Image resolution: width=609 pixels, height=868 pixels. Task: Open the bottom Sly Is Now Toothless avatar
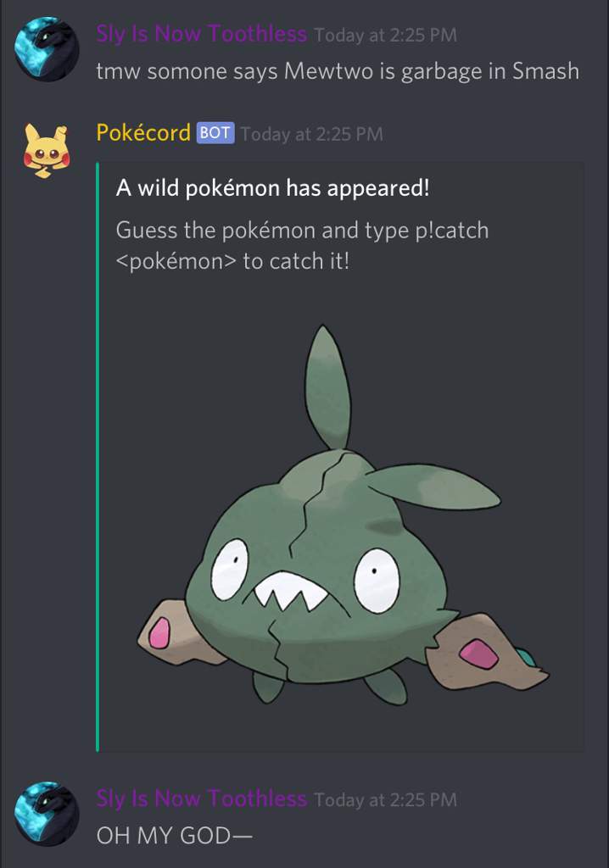tap(47, 814)
